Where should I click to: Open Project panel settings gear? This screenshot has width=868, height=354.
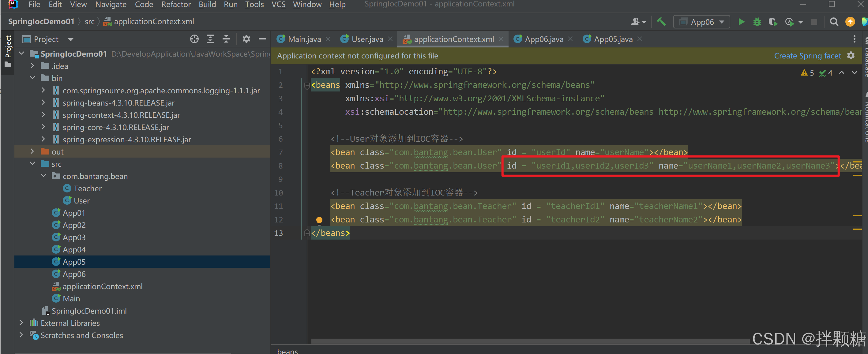[246, 39]
